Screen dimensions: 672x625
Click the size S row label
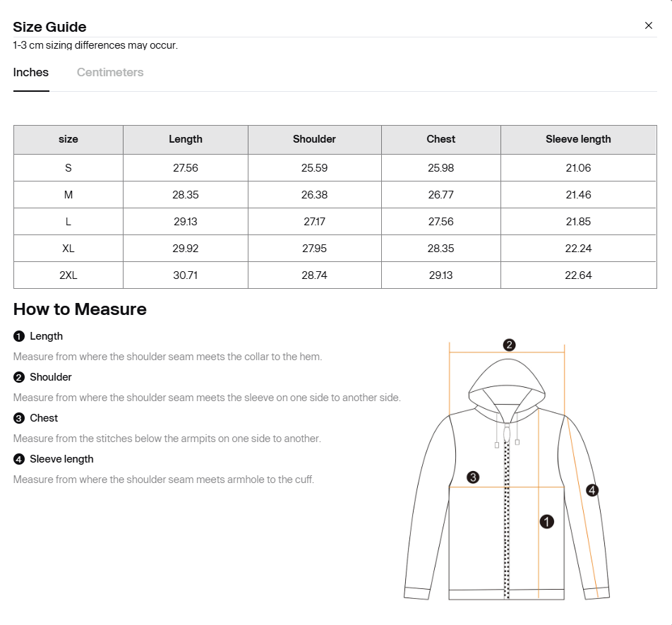tap(68, 168)
